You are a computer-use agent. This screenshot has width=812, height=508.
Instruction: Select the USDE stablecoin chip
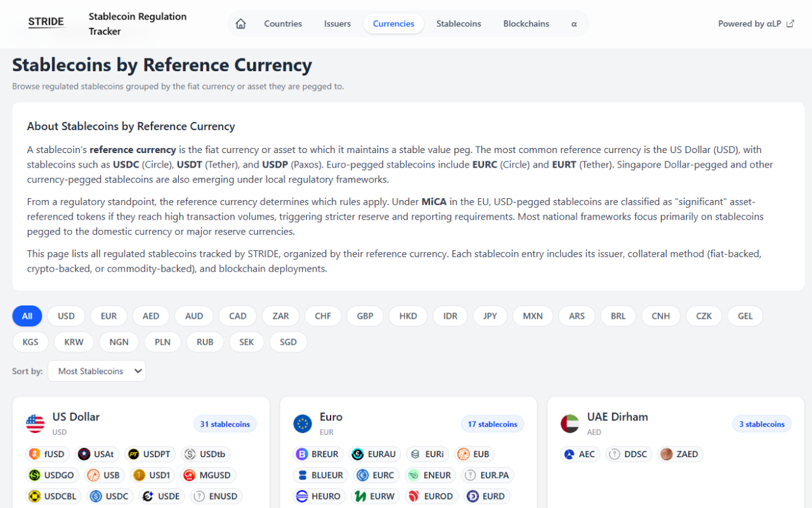coord(162,496)
